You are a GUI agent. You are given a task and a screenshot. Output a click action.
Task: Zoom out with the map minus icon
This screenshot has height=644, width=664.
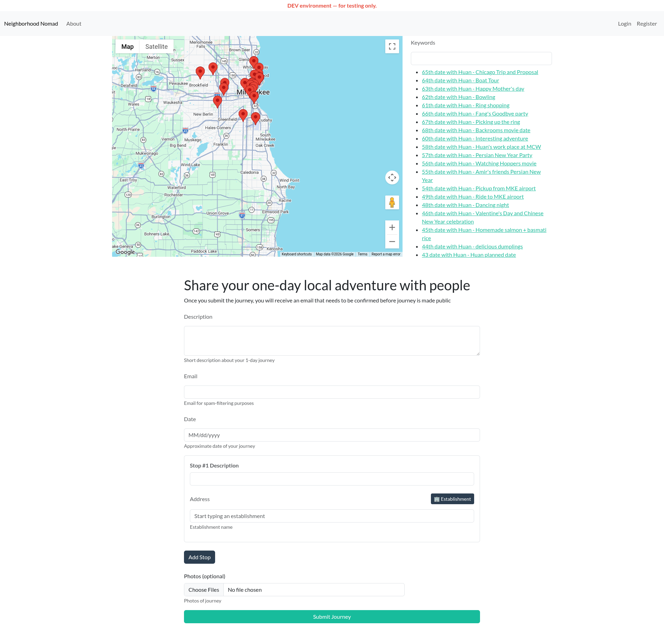coord(392,242)
